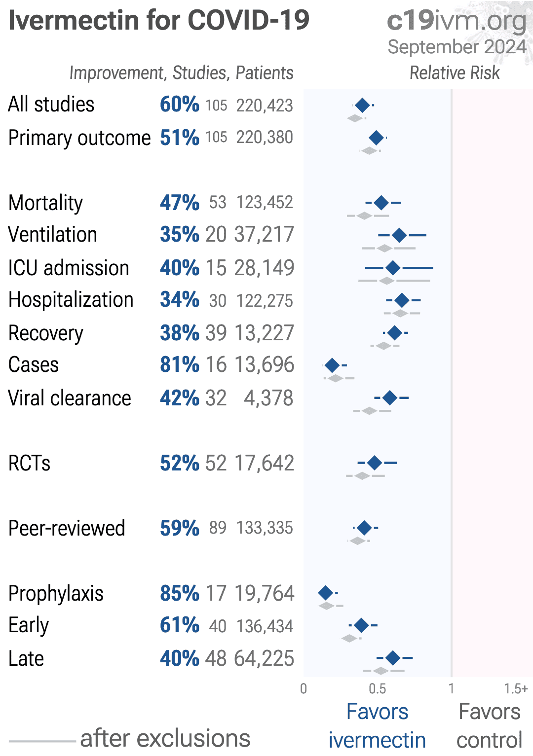Click the 60% improvement value for All studies

[x=179, y=105]
